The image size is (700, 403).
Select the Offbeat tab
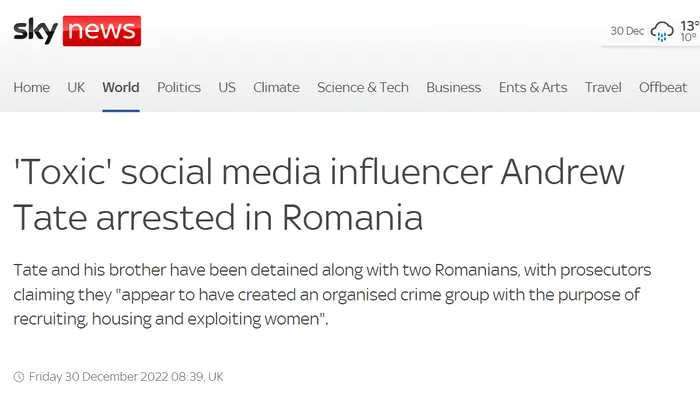click(x=663, y=87)
